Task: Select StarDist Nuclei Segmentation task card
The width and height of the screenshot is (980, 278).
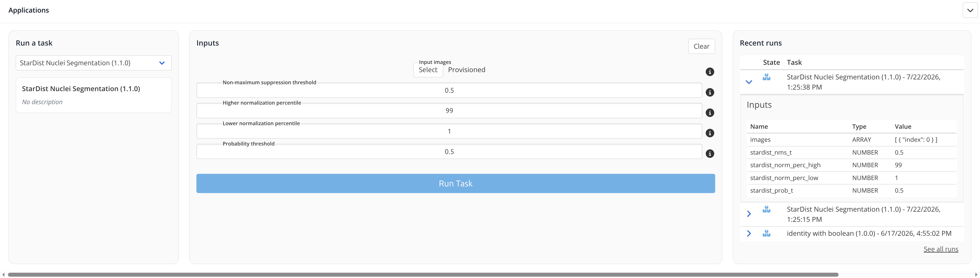Action: pos(94,95)
